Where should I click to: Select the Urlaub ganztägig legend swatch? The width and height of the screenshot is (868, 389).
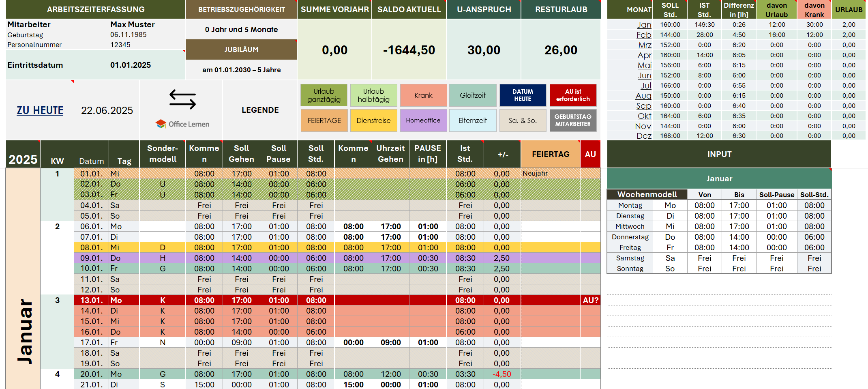[324, 95]
